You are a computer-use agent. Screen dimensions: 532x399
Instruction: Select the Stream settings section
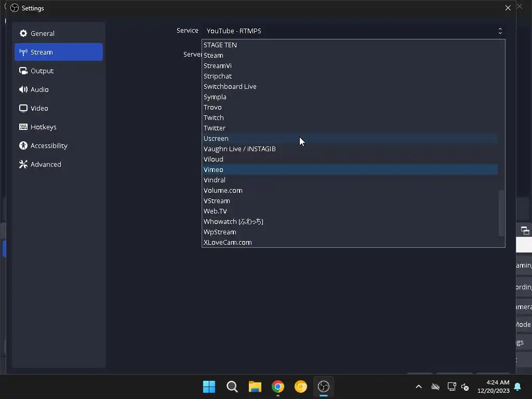coord(58,52)
